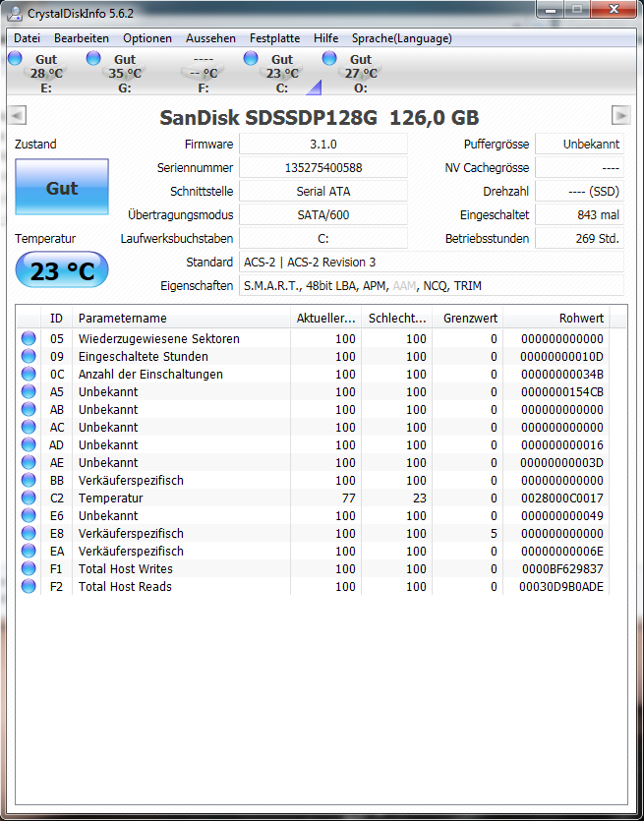Click the Schnittstelle Serial ATA field
Viewport: 644px width, 821px height.
(323, 191)
